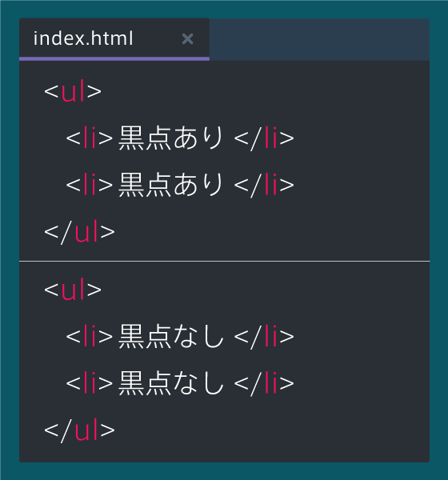The image size is (448, 480).
Task: Click the first closing ul tag
Action: 80,232
